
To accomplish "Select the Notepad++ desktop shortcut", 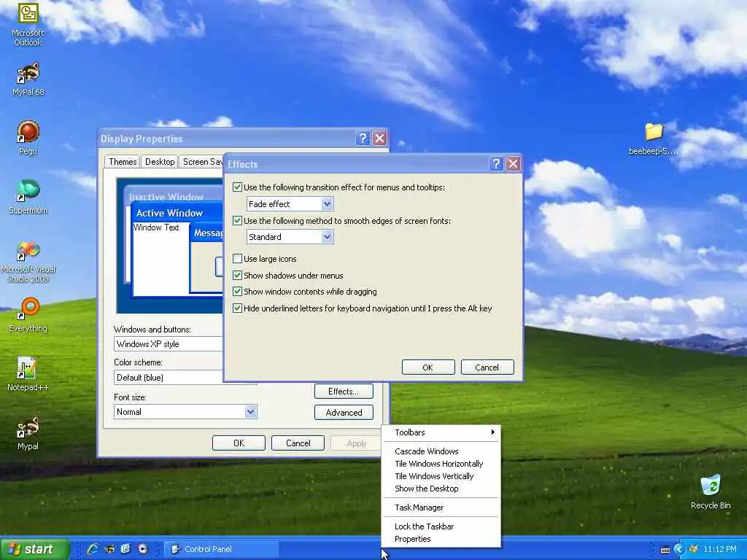I will (x=28, y=374).
